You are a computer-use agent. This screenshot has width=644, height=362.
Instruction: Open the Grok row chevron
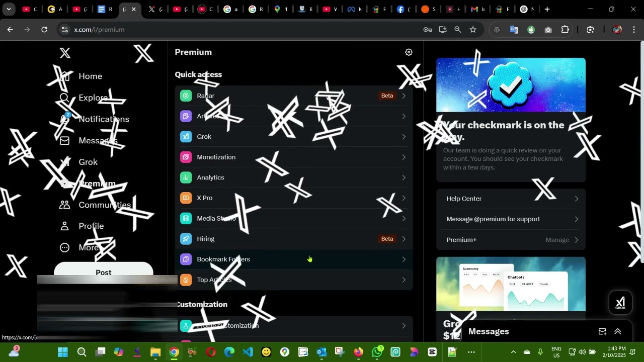pyautogui.click(x=404, y=137)
